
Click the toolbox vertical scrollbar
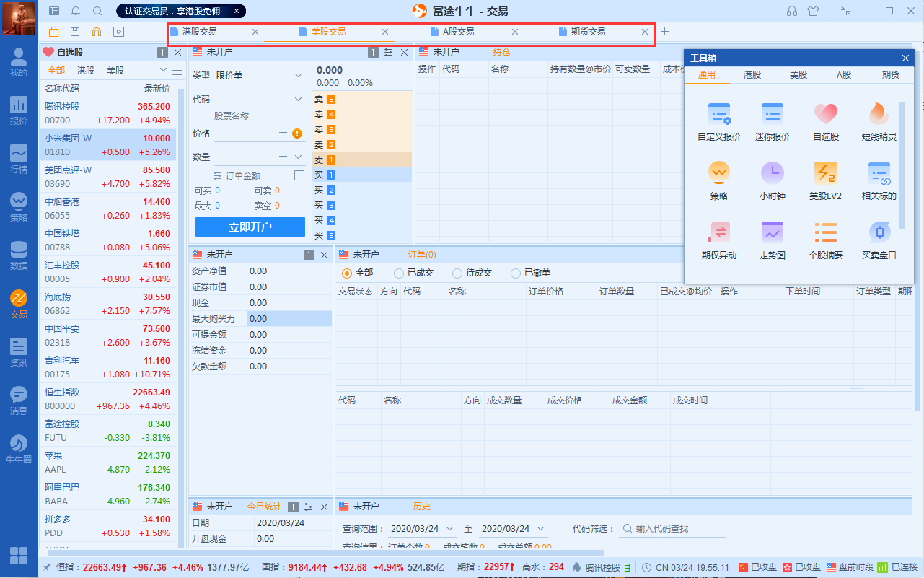[902, 166]
